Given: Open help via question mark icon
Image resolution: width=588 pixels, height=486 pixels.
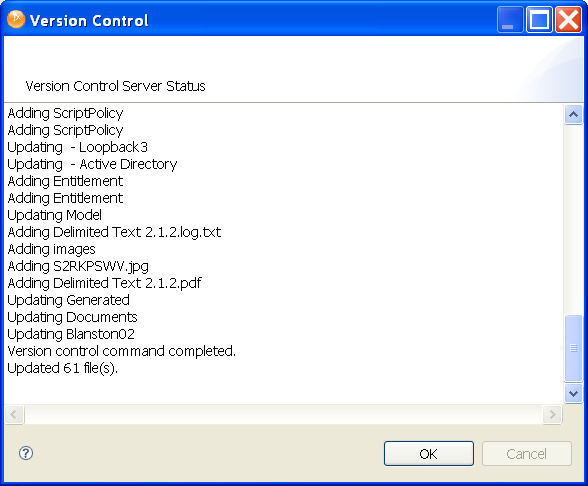Looking at the screenshot, I should point(26,453).
